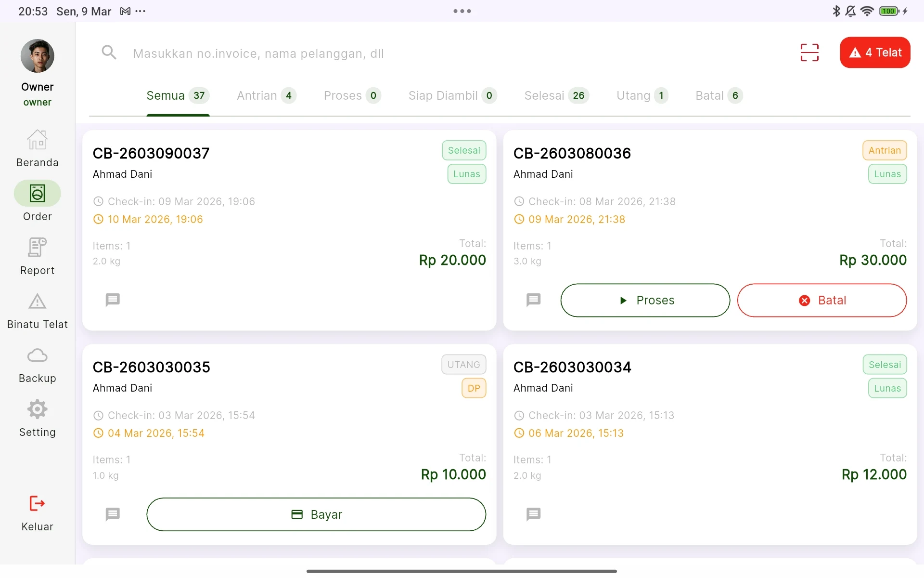The height and width of the screenshot is (578, 924).
Task: Open the barcode scanner icon
Action: click(x=809, y=53)
